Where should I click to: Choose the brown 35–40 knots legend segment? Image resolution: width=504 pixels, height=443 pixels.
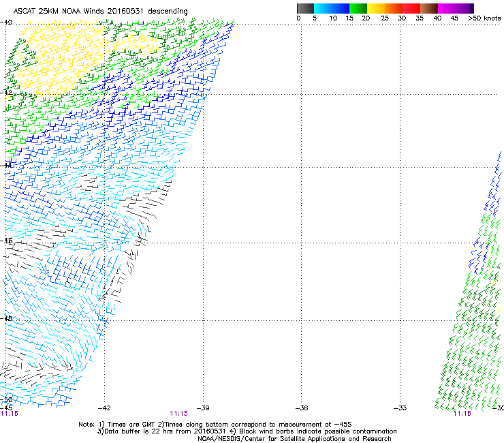[x=429, y=8]
